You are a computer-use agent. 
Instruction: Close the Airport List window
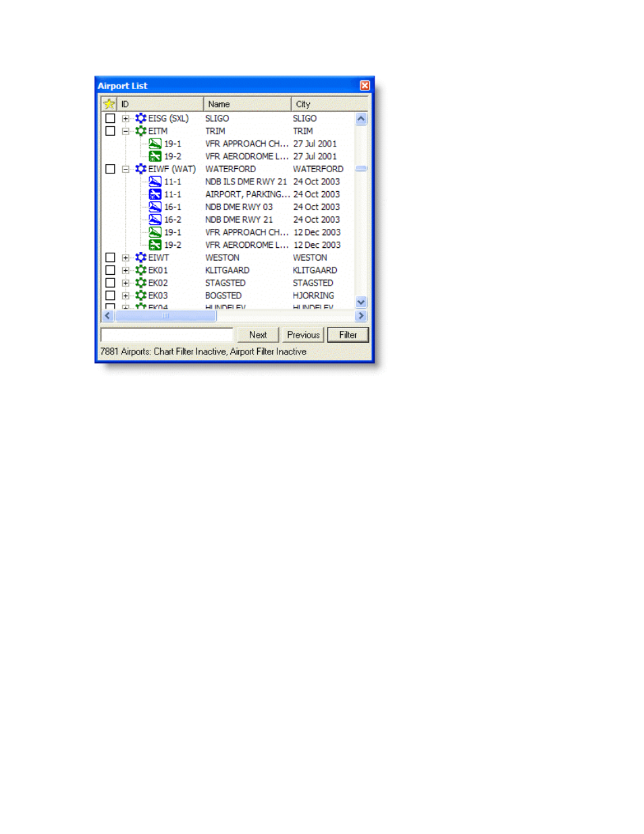click(365, 86)
